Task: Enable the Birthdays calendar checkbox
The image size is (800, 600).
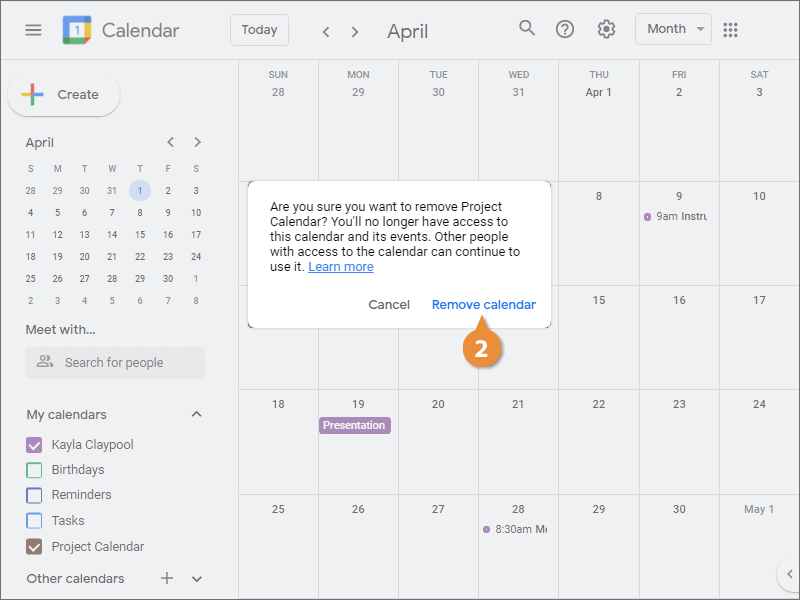Action: pos(34,470)
